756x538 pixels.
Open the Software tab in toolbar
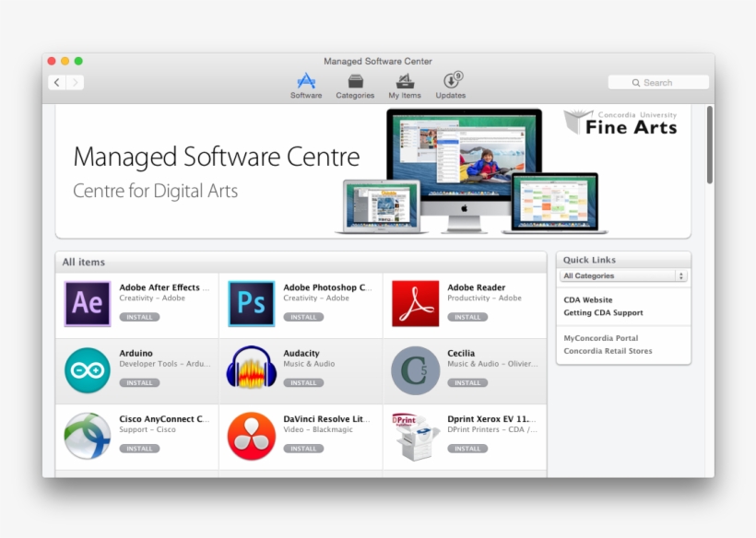click(x=306, y=86)
